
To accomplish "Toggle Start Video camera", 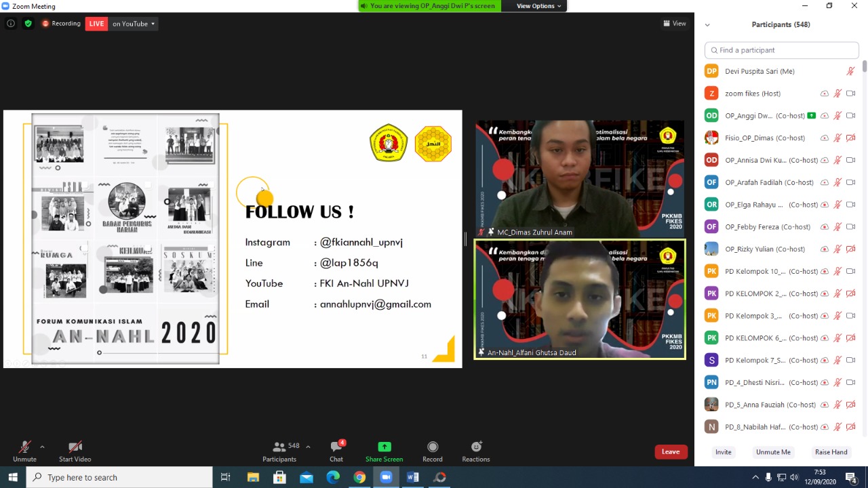I will (75, 447).
